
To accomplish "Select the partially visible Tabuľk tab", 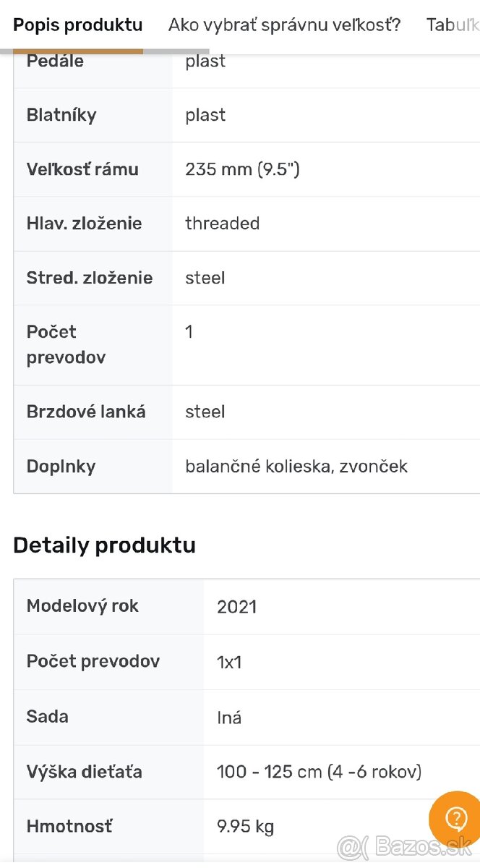I will point(453,25).
